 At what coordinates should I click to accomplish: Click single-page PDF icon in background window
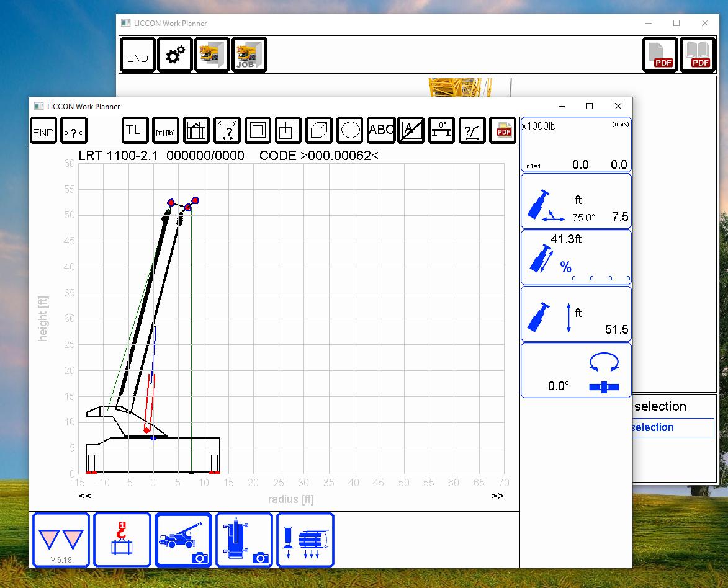(x=660, y=55)
